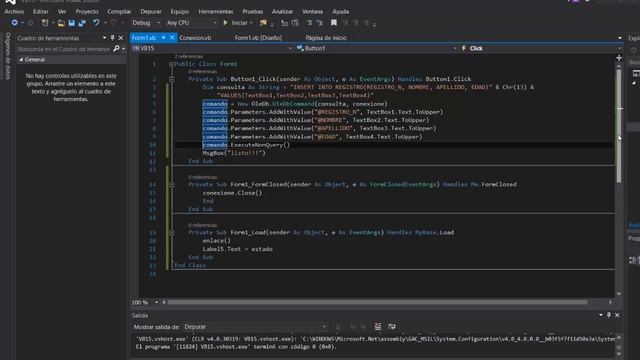Collapse the General toolbox group
Image resolution: width=640 pixels, height=360 pixels.
(x=21, y=60)
